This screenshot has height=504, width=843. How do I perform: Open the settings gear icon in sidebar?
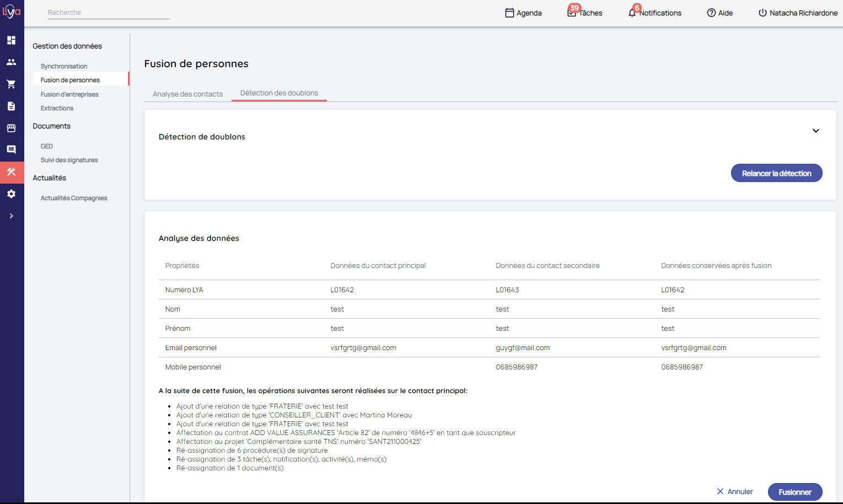tap(11, 194)
